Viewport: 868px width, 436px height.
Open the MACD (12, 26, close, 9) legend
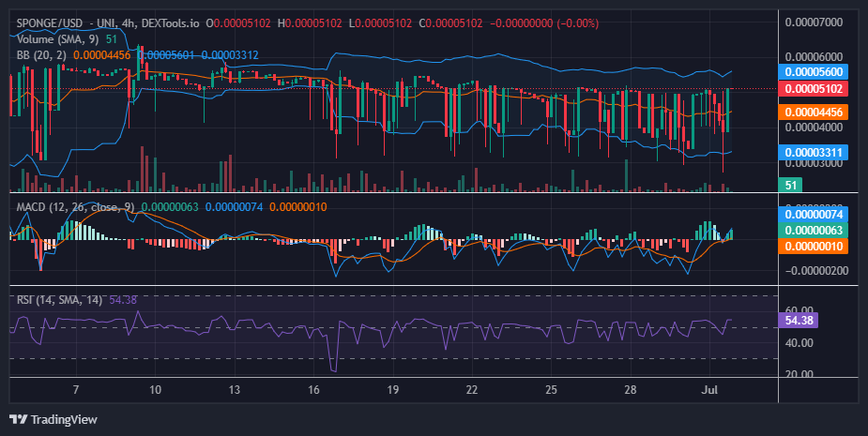coord(75,207)
